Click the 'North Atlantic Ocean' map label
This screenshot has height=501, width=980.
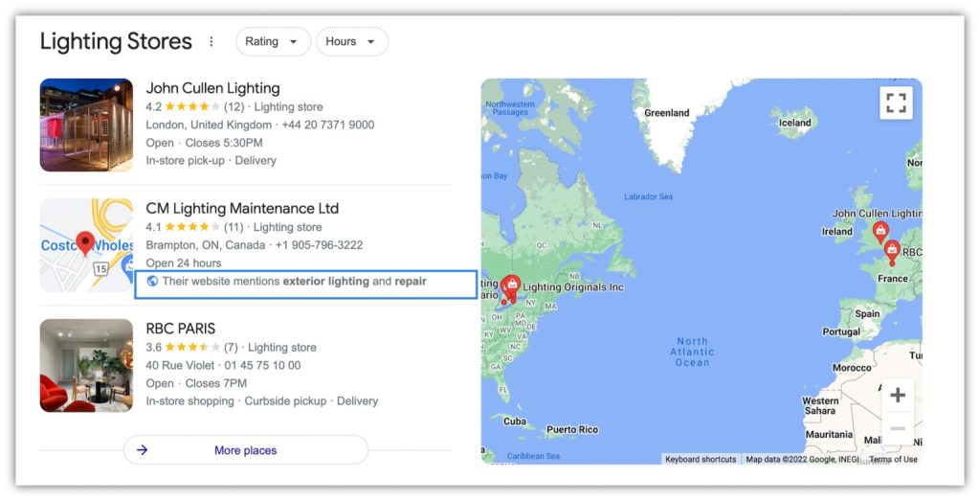[x=693, y=353]
